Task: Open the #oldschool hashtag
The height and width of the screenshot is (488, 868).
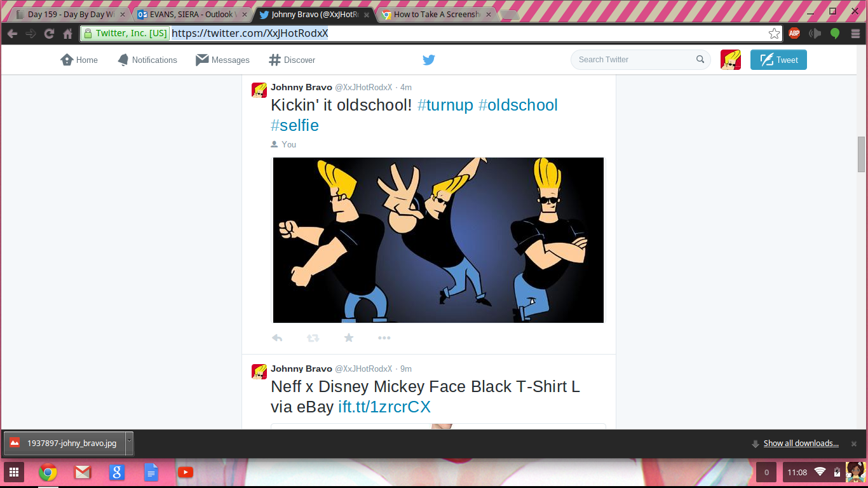Action: click(518, 105)
